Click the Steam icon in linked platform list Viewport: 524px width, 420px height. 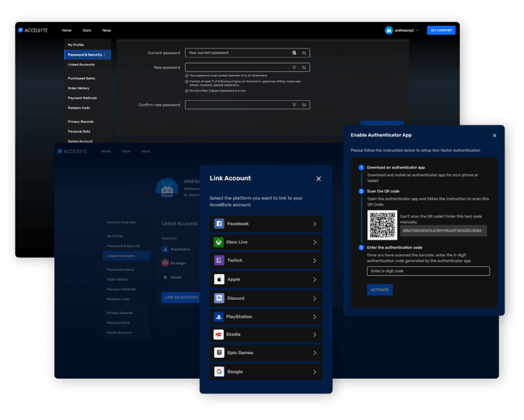[165, 277]
